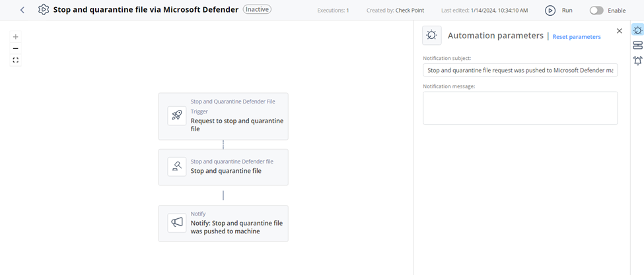Viewport: 644px width, 275px height.
Task: Click the Run play icon
Action: click(550, 11)
